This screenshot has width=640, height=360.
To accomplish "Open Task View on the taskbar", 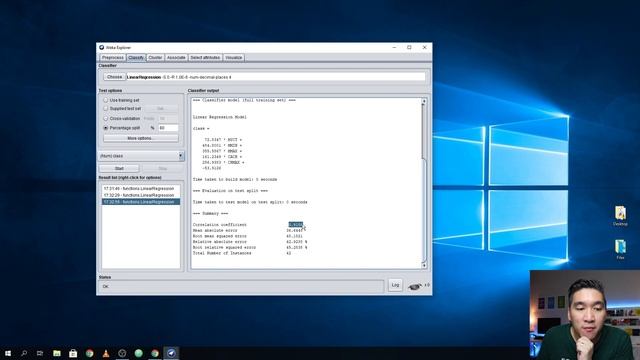I will 40,353.
